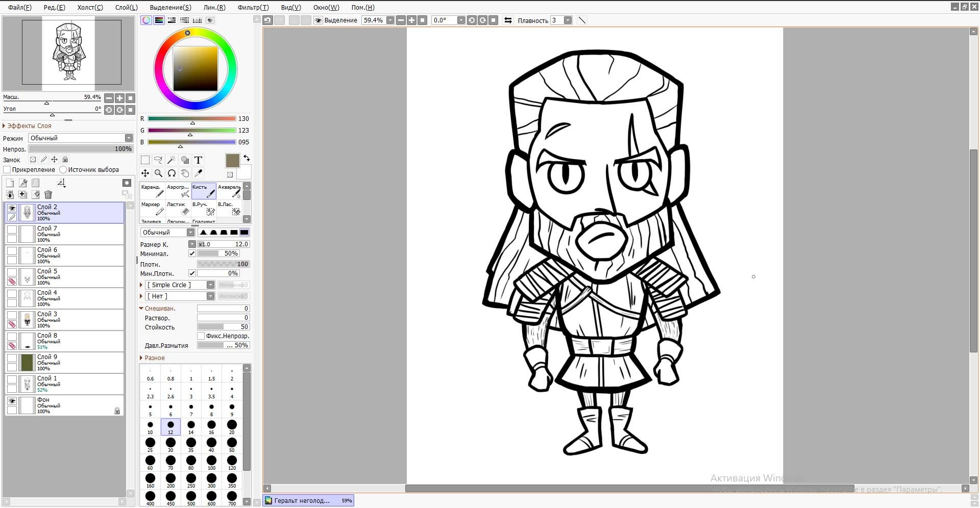980x508 pixels.
Task: Create a new linework layer
Action: point(23,183)
